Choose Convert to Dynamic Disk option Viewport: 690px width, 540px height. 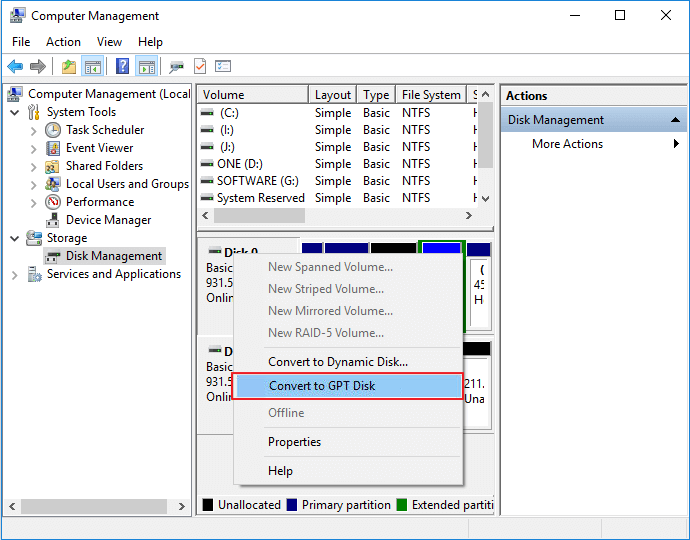pyautogui.click(x=337, y=362)
